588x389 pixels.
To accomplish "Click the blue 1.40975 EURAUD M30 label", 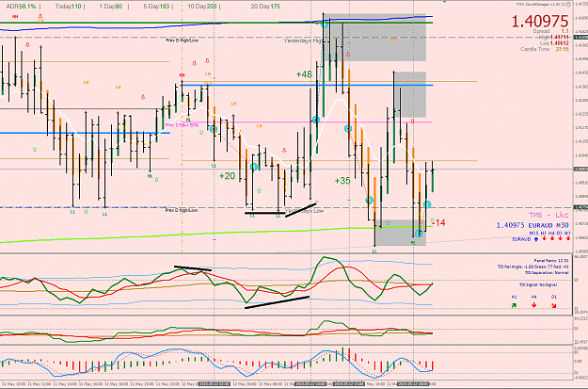I will (x=532, y=225).
